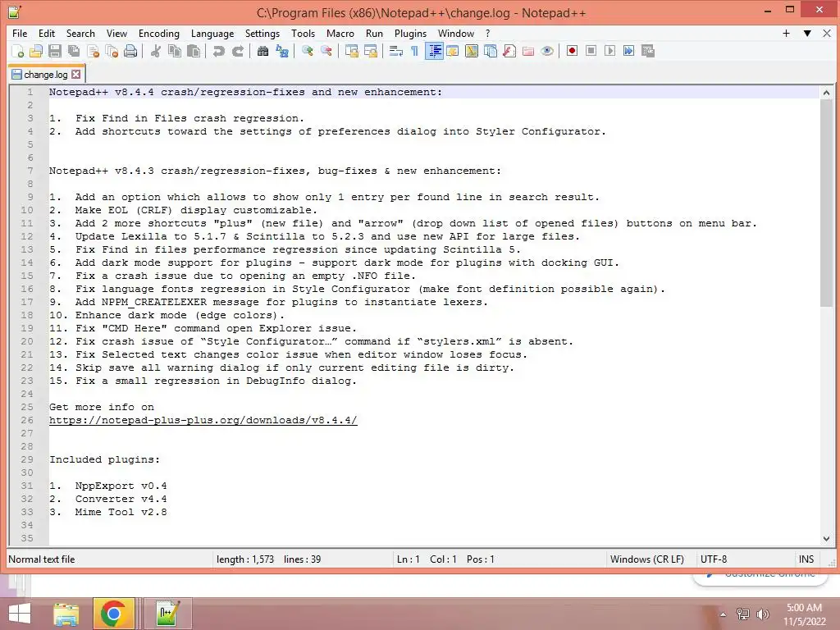Viewport: 840px width, 630px height.
Task: Zoom in using the magnifier plus icon
Action: [x=307, y=51]
